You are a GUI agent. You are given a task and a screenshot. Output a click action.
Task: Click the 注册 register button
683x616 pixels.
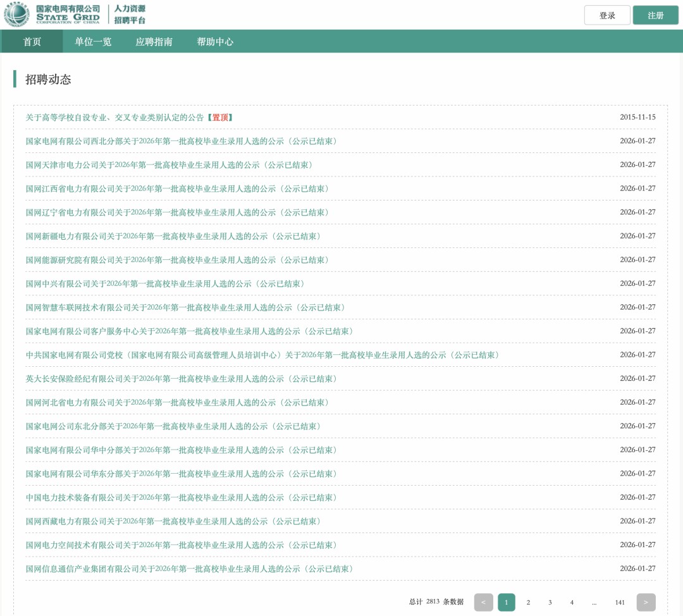pyautogui.click(x=655, y=15)
